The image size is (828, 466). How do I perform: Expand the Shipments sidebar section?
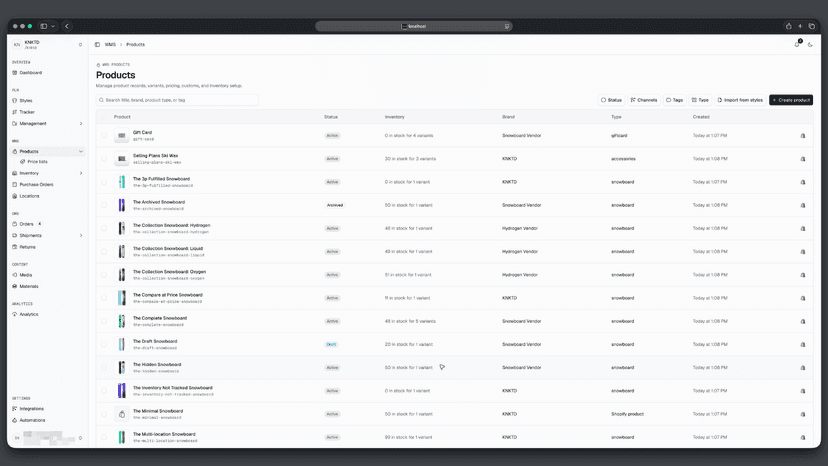81,236
